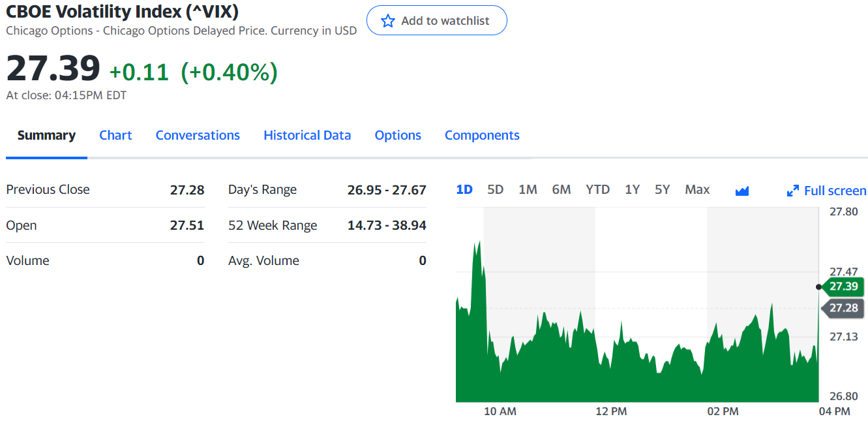This screenshot has height=421, width=868.
Task: Click the 04 PM axis label
Action: [x=835, y=411]
